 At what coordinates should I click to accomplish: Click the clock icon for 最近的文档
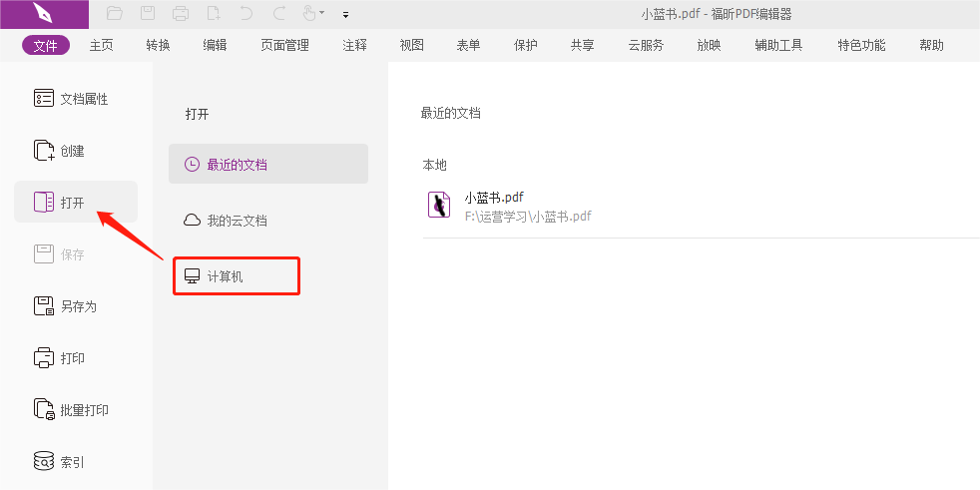pos(192,165)
